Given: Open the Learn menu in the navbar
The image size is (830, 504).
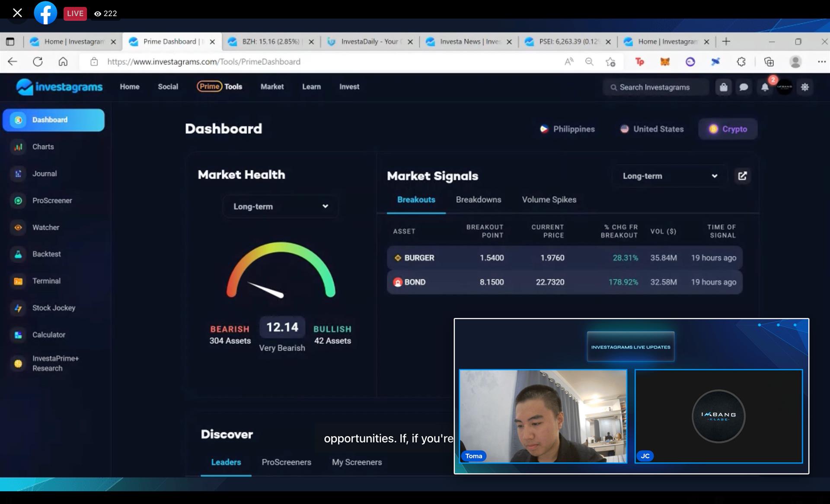Looking at the screenshot, I should [311, 86].
